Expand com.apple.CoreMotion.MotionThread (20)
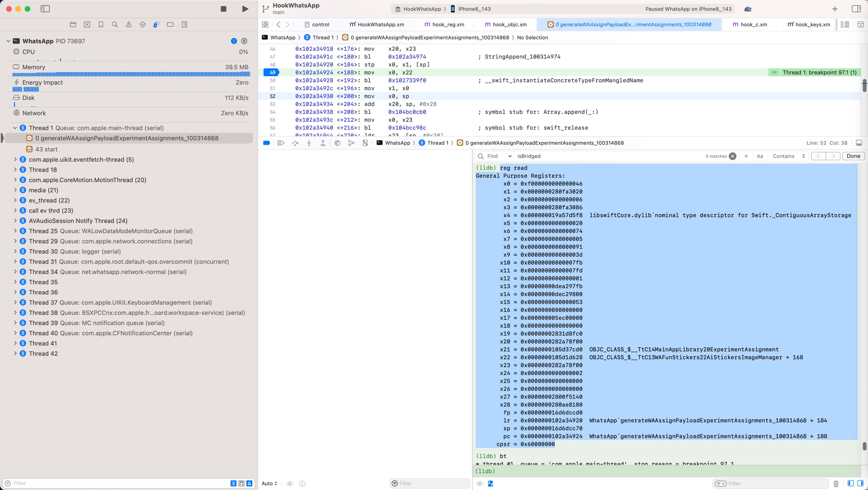 [15, 180]
